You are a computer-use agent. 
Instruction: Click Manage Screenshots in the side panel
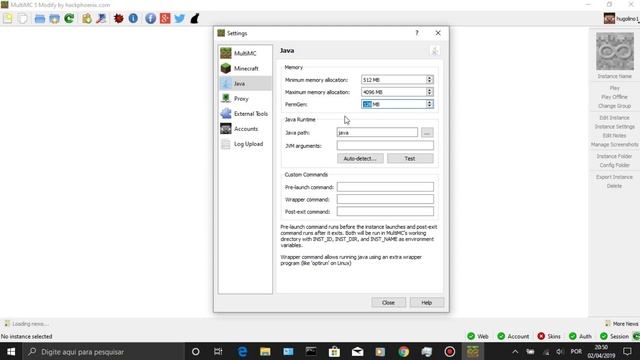coord(614,144)
